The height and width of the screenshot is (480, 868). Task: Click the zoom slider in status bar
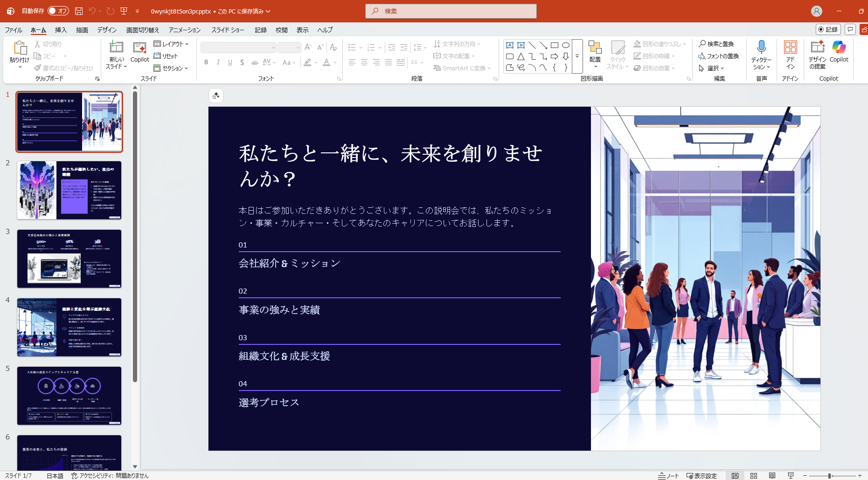830,476
